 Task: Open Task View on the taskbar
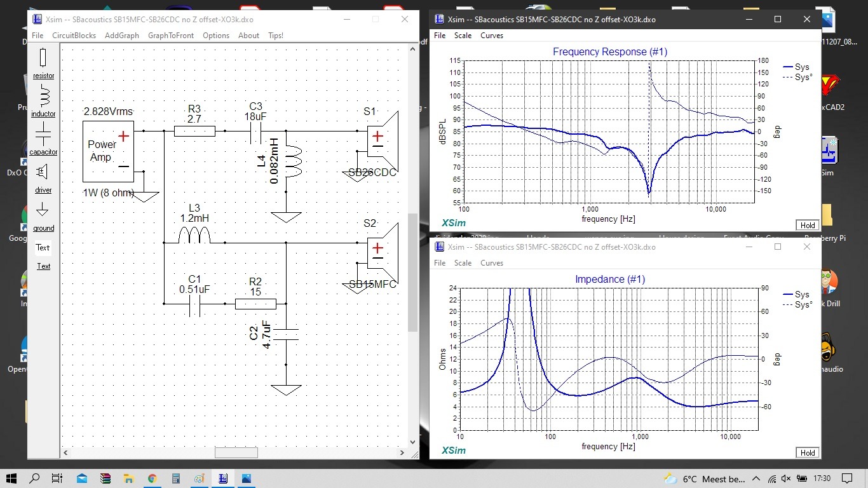click(x=57, y=478)
